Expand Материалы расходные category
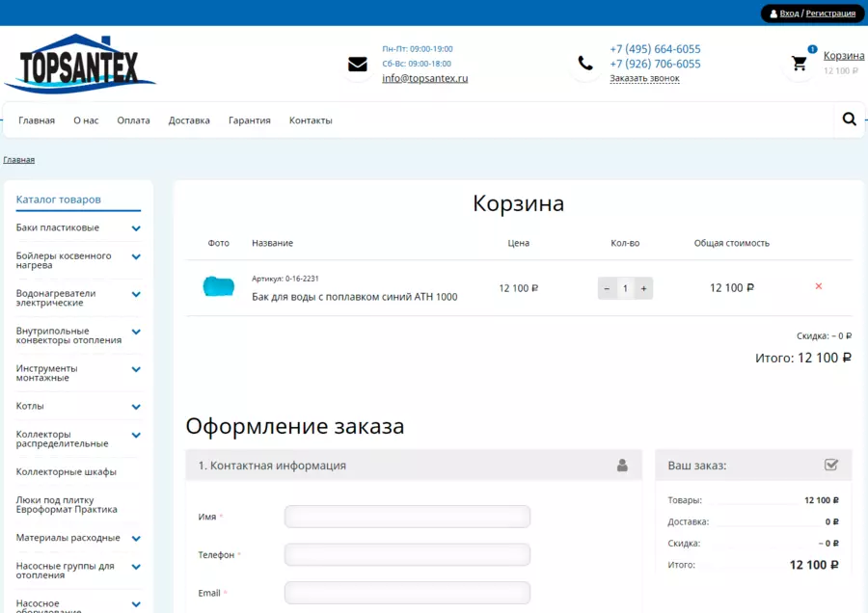Image resolution: width=868 pixels, height=613 pixels. click(136, 539)
